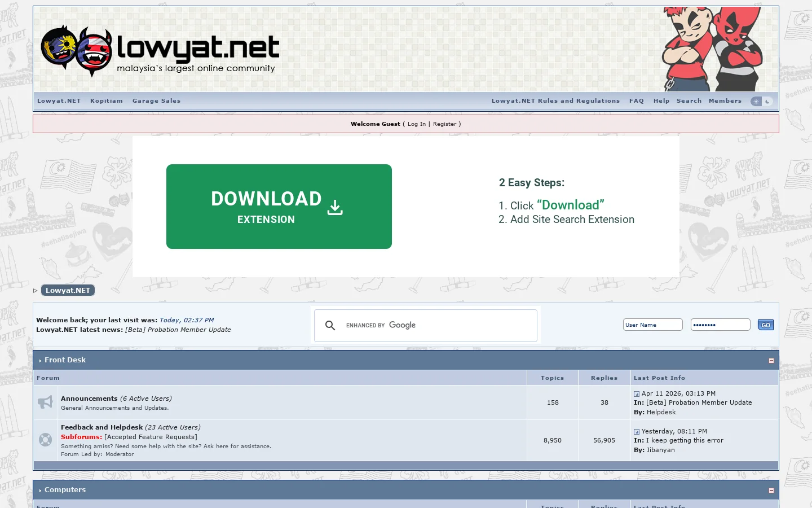Click the lowyat.net logo
The width and height of the screenshot is (812, 508).
(160, 51)
